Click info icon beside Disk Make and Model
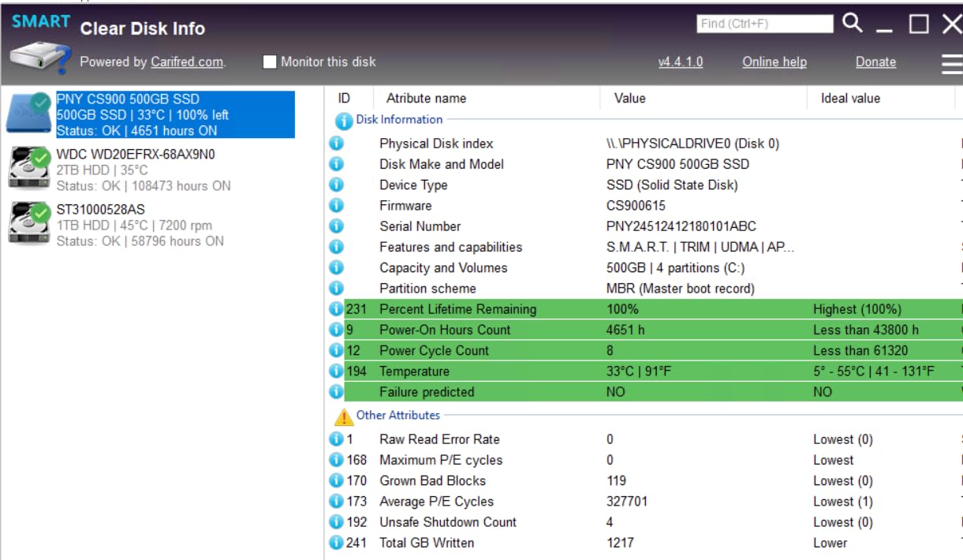The height and width of the screenshot is (560, 963). tap(336, 164)
